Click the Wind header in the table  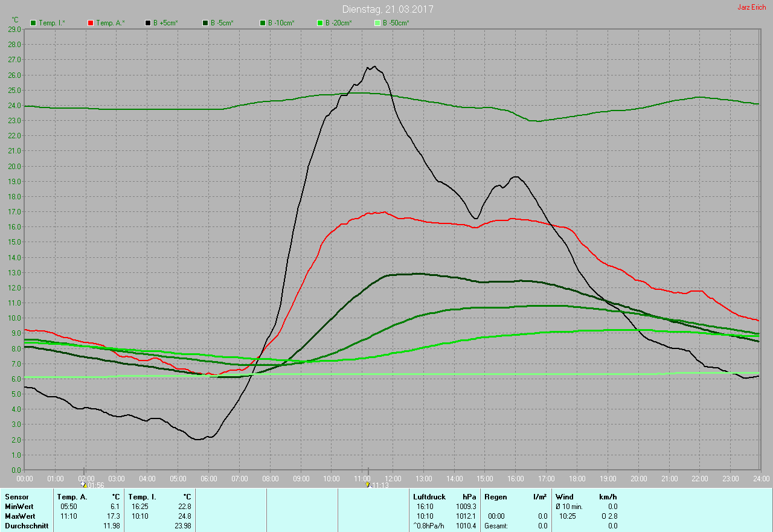564,497
